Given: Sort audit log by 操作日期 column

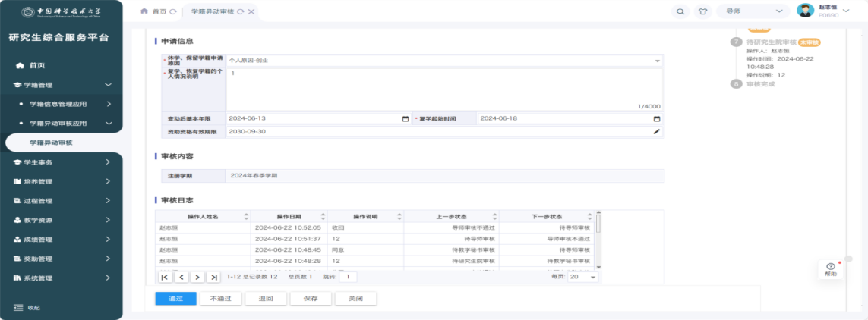Looking at the screenshot, I should tap(324, 217).
